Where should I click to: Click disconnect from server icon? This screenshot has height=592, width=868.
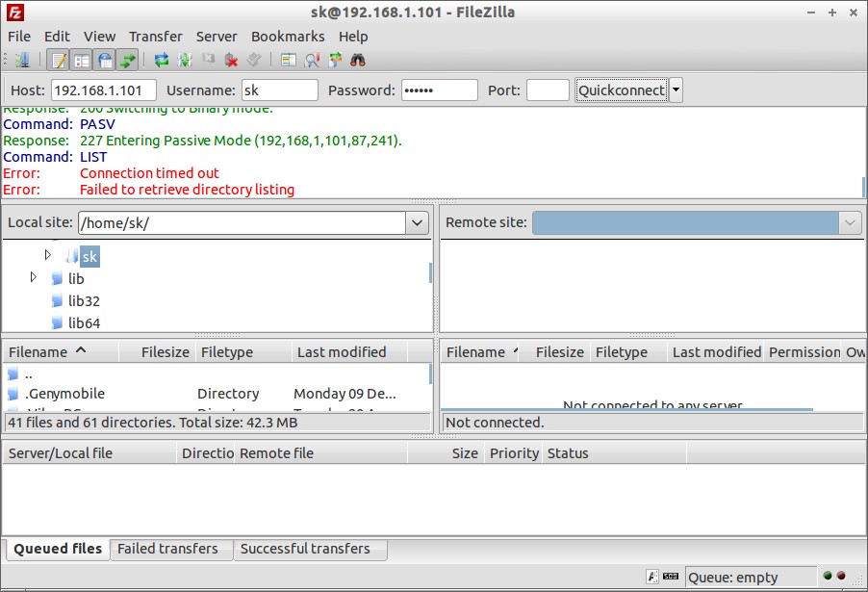point(231,60)
